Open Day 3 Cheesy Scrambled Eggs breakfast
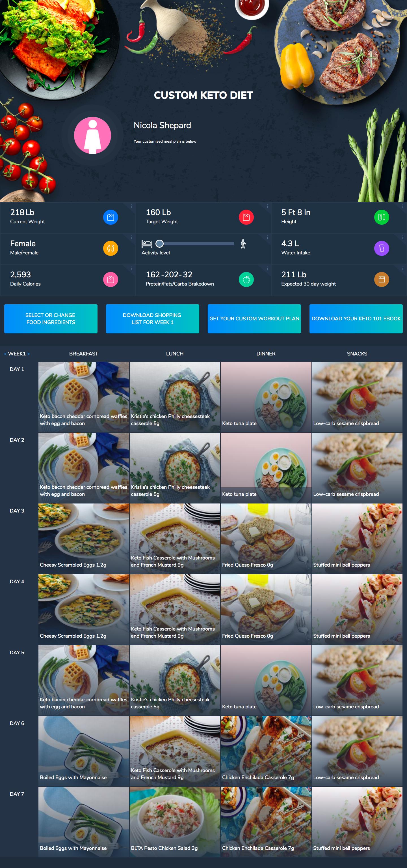The width and height of the screenshot is (407, 868). pos(84,539)
